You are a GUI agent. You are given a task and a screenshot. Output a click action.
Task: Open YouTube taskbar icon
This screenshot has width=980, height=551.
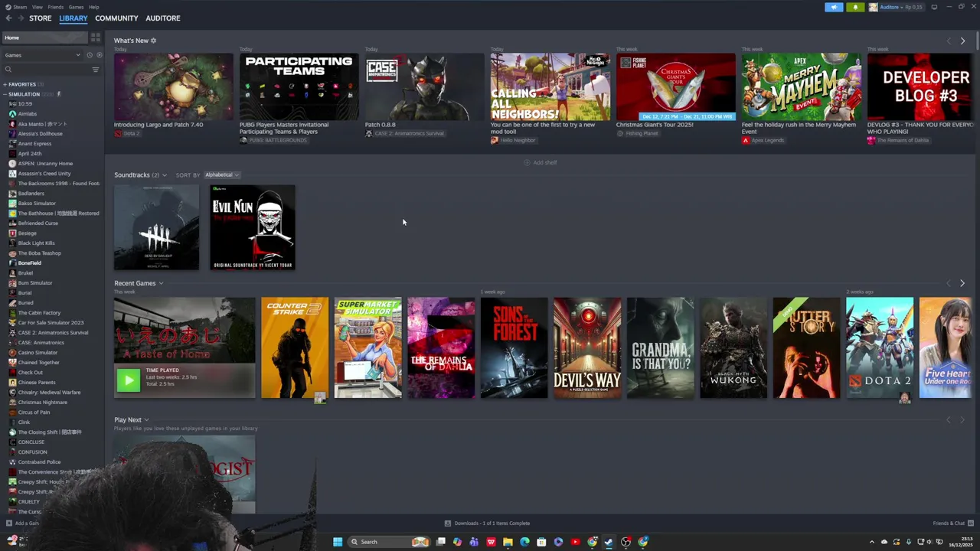click(x=575, y=542)
